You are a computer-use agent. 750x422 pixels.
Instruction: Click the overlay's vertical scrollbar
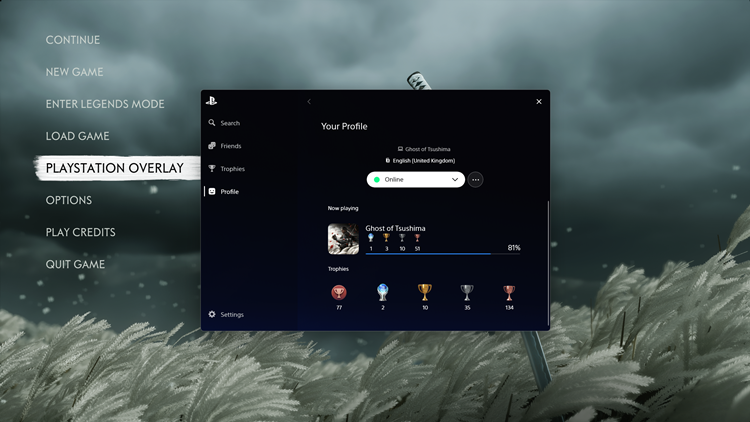tap(548, 263)
